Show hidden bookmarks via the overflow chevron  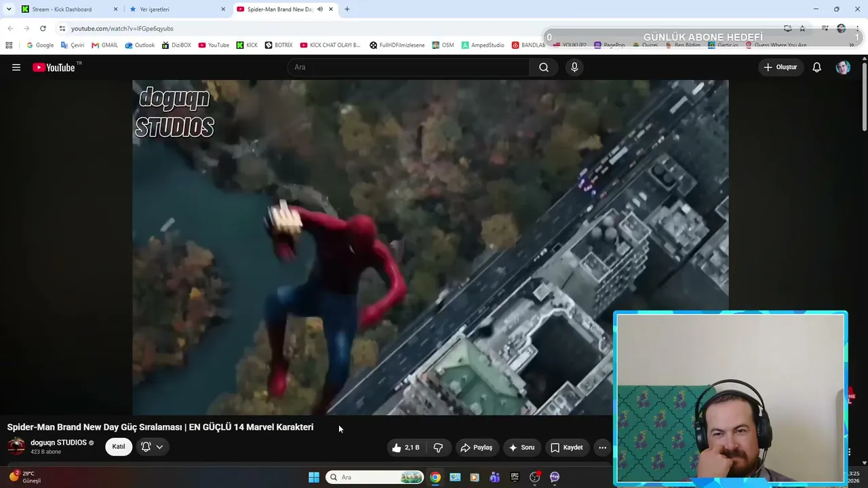click(851, 45)
